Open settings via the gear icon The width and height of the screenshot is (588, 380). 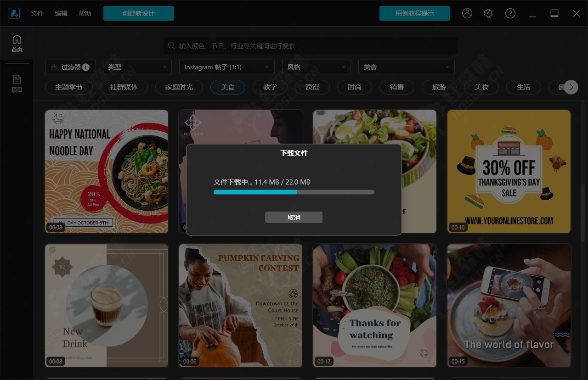click(x=488, y=13)
